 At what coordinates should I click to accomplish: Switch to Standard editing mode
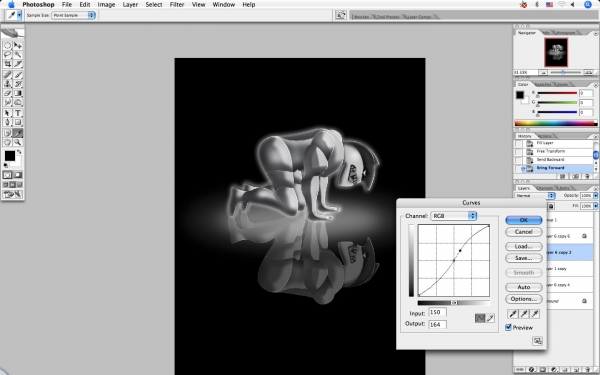click(x=7, y=175)
